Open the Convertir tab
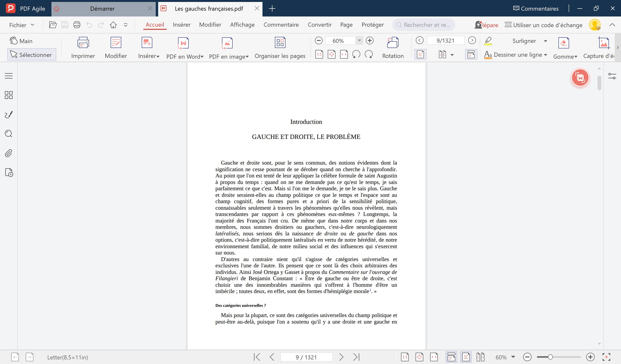 pyautogui.click(x=319, y=25)
